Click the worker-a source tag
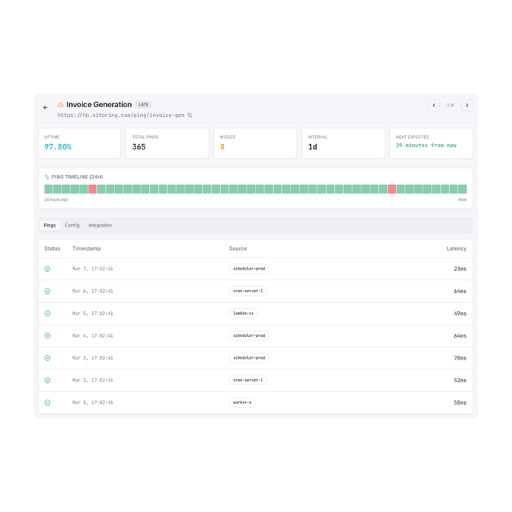Viewport: 512px width, 512px height. click(242, 403)
